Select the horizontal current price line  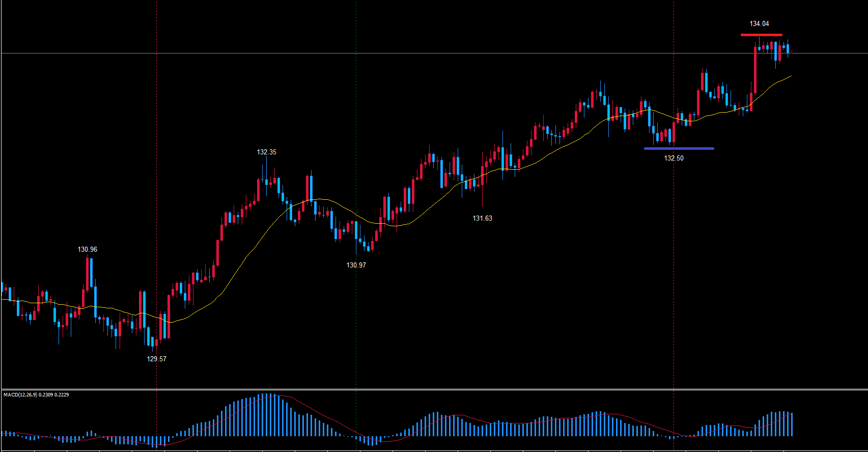[x=407, y=53]
